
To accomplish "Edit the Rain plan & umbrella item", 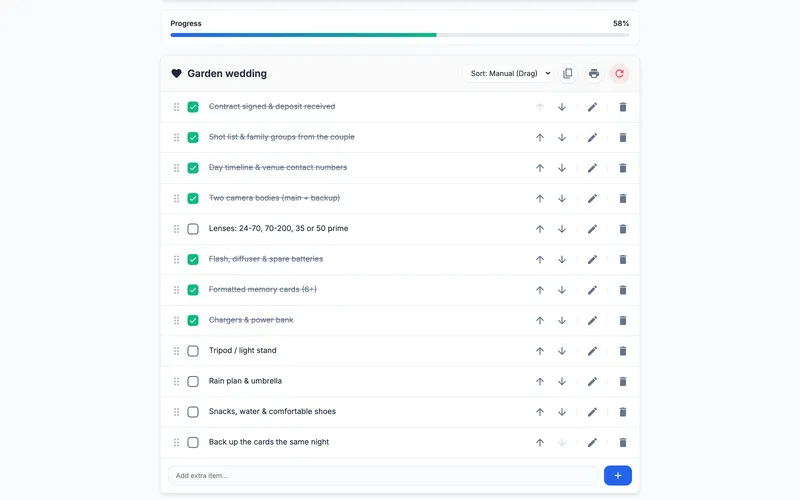I will click(x=592, y=381).
